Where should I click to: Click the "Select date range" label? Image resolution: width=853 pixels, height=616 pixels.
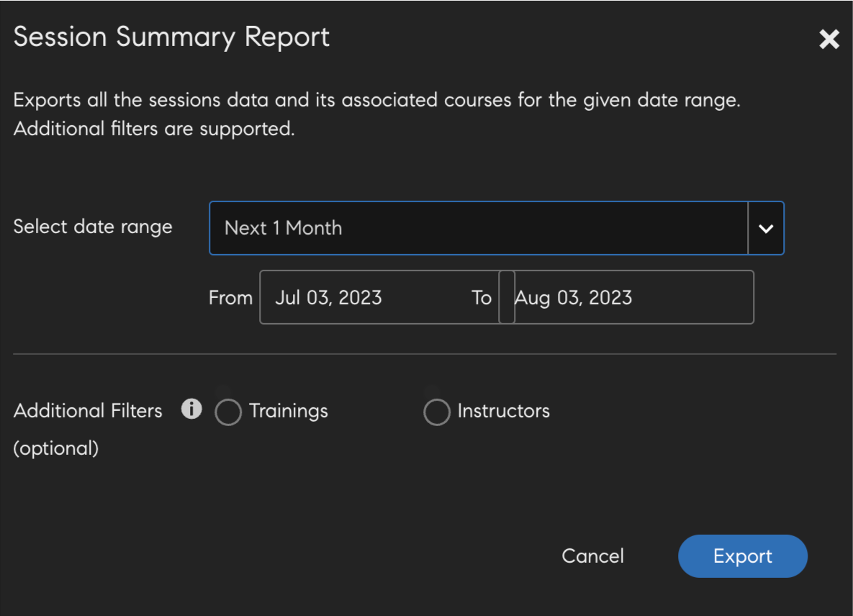pos(93,227)
